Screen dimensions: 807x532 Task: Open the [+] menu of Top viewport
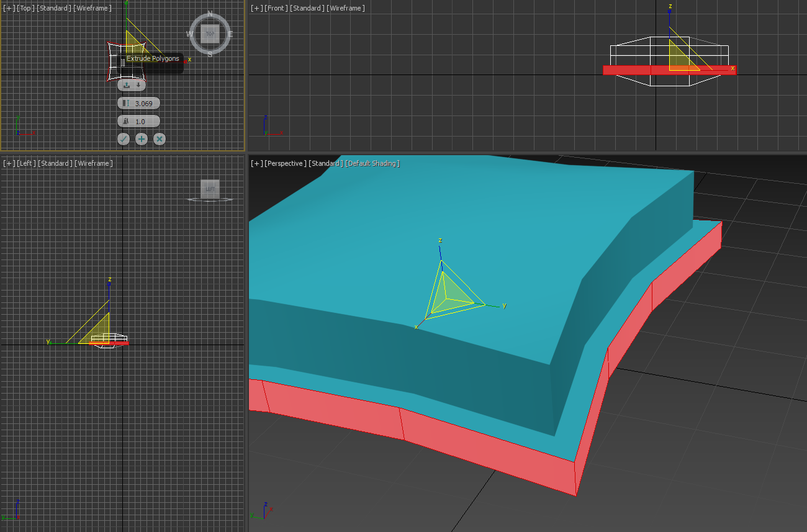[x=9, y=8]
